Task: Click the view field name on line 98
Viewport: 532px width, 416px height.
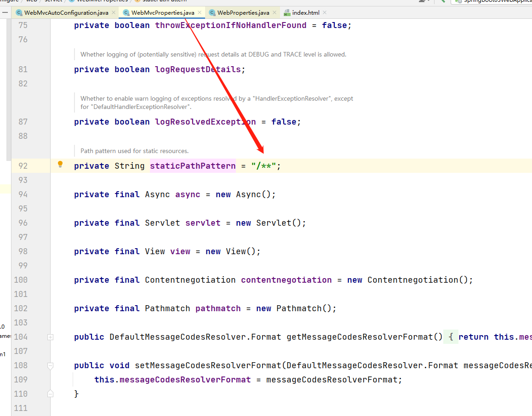Action: pyautogui.click(x=180, y=251)
